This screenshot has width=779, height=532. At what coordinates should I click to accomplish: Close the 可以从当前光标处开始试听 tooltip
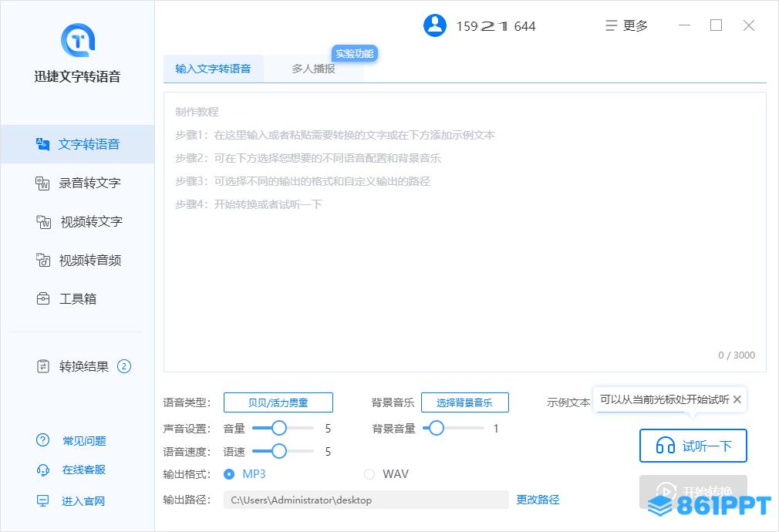(x=737, y=399)
